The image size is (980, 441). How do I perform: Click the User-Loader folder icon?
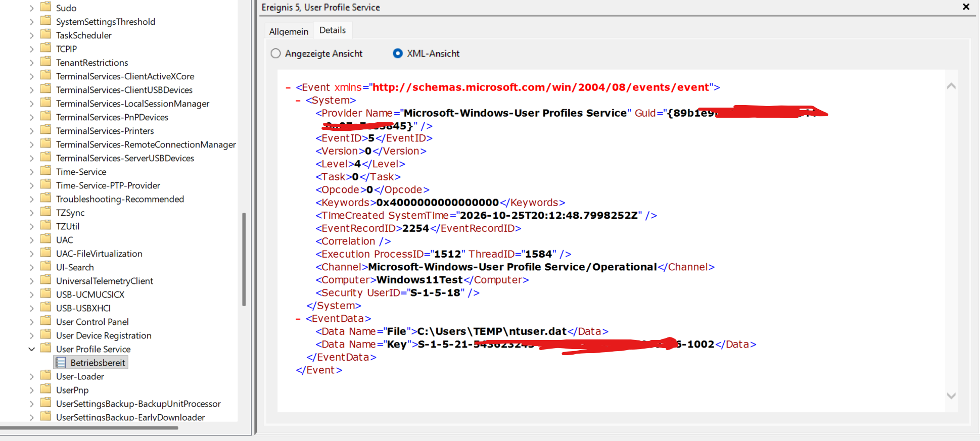[x=46, y=375]
